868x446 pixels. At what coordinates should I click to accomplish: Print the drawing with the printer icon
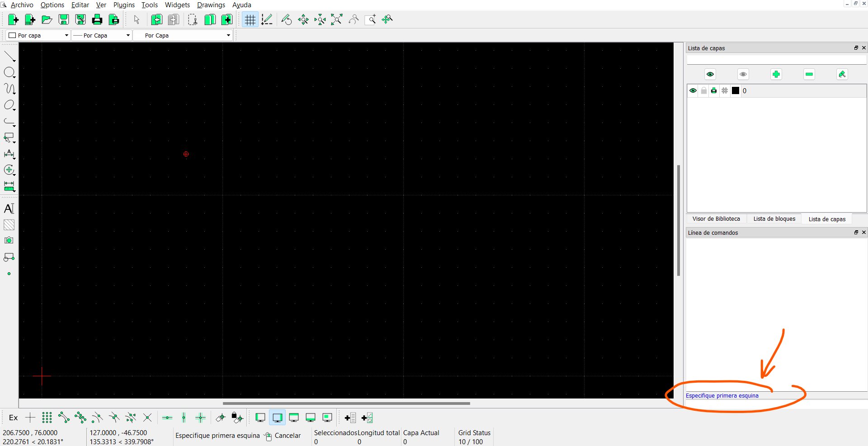point(97,19)
